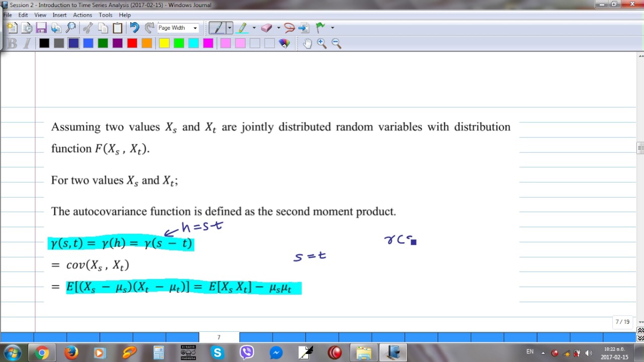Select the Pen tool
644x362 pixels.
click(218, 28)
